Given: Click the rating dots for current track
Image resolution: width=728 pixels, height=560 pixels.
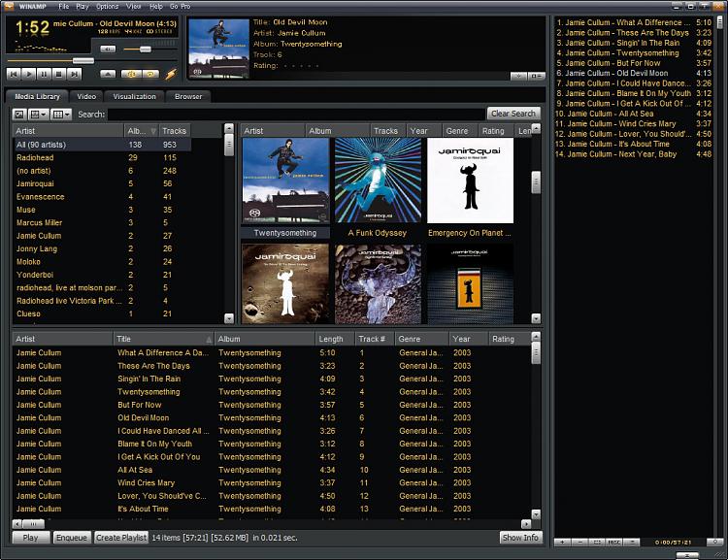Looking at the screenshot, I should click(301, 66).
